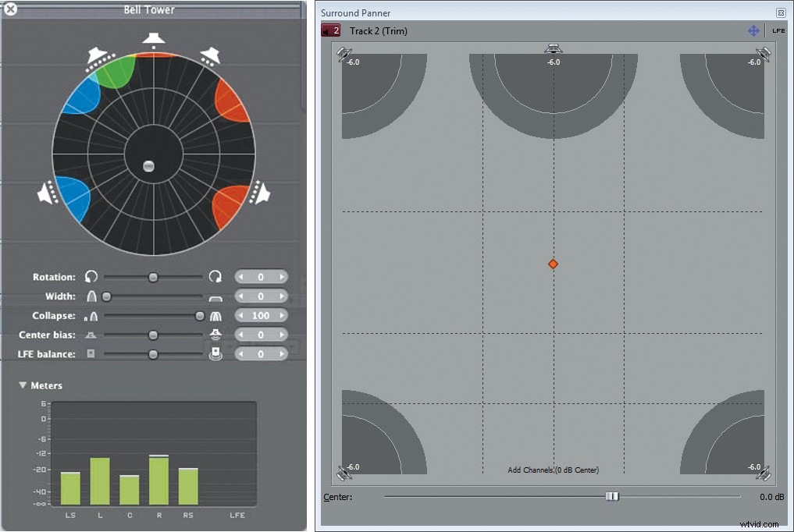Select the orange pan position diamond
This screenshot has width=794, height=532.
[x=553, y=264]
